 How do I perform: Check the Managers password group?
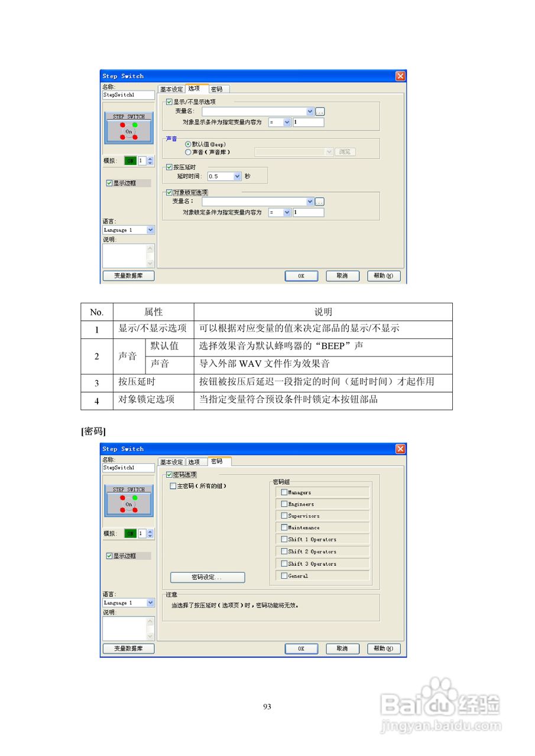(x=284, y=492)
